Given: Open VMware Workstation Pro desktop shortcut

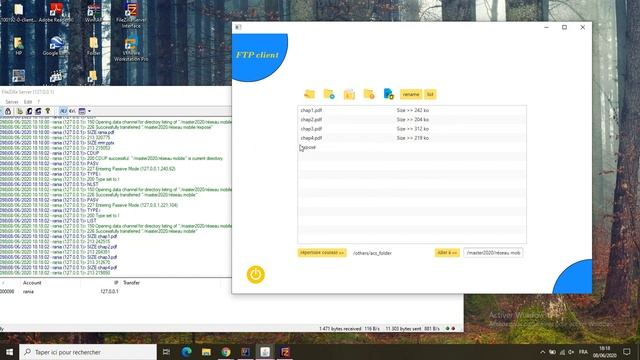Looking at the screenshot, I should click(x=131, y=49).
